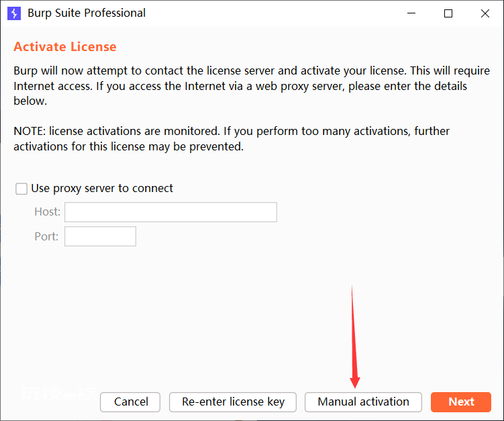Choose Re-enter license key
Viewport: 504px width, 421px height.
point(233,402)
